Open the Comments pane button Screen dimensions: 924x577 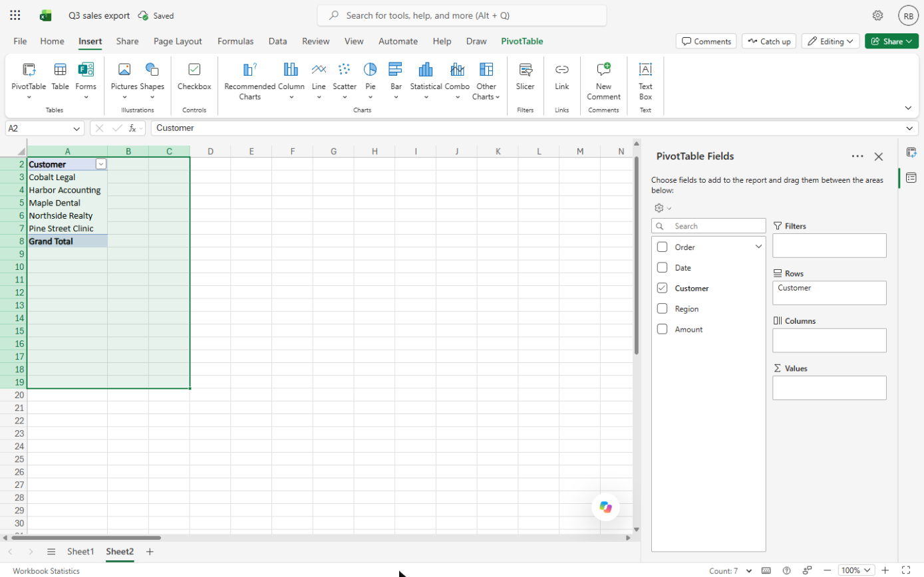pos(706,41)
